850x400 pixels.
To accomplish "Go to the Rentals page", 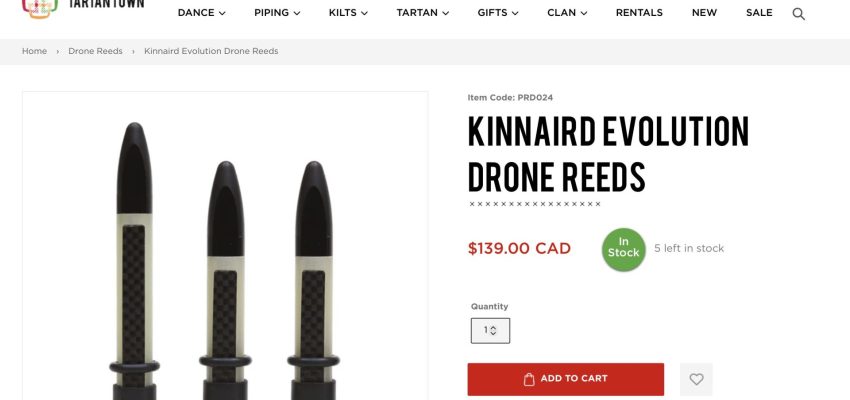I will click(x=639, y=13).
